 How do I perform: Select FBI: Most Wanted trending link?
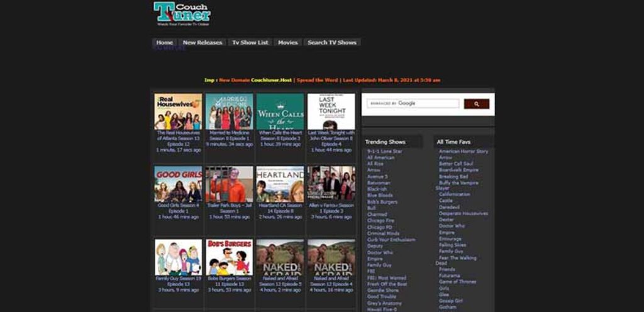386,278
